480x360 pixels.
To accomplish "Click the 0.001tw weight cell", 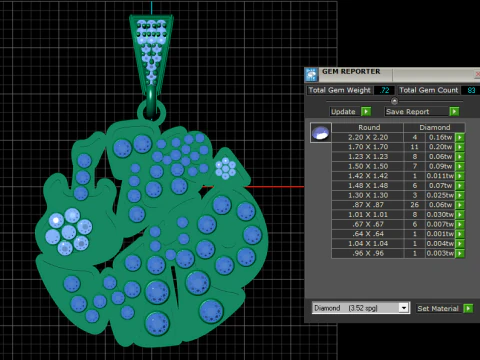I will tap(440, 234).
